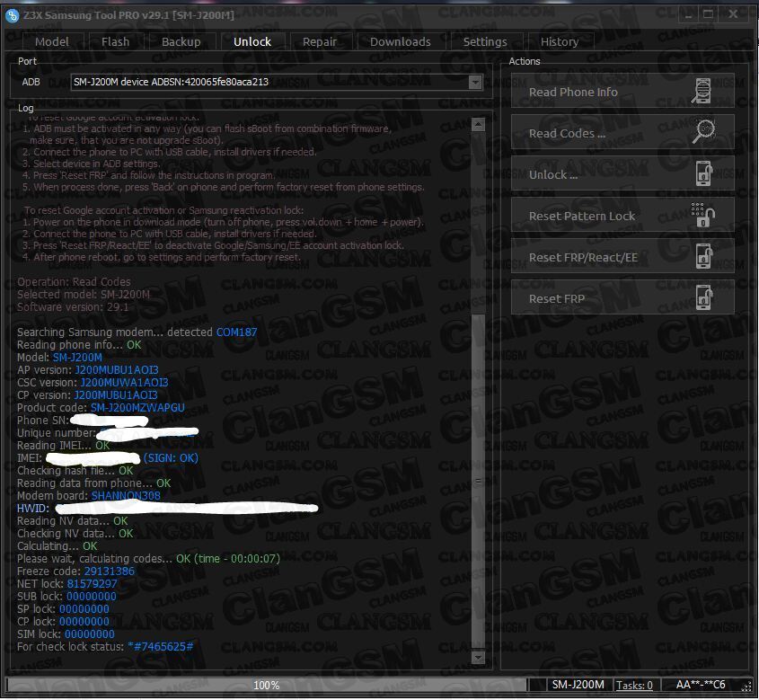Click the SM-J200M status bar entry
This screenshot has height=700, width=759.
[x=578, y=685]
